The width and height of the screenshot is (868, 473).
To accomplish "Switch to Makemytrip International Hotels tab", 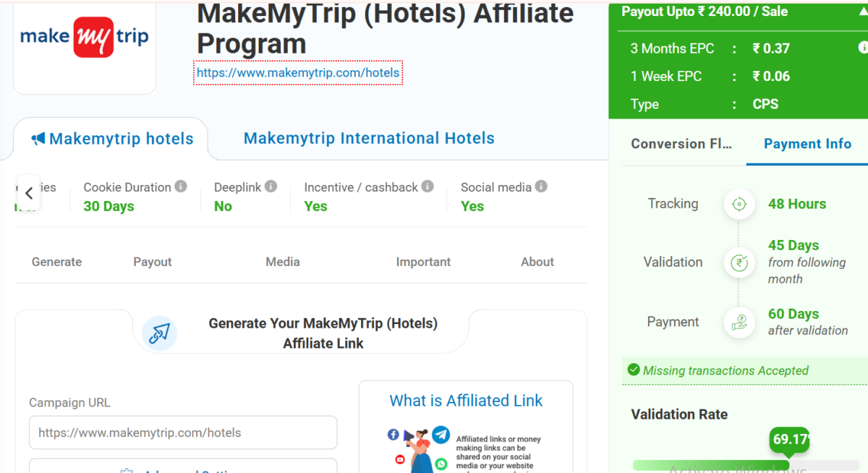I will click(369, 138).
